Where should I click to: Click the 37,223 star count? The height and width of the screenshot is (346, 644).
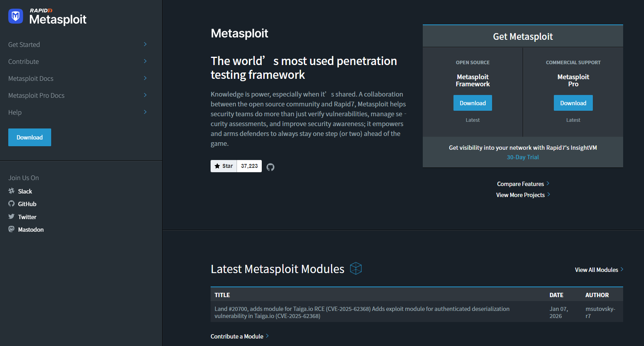249,166
